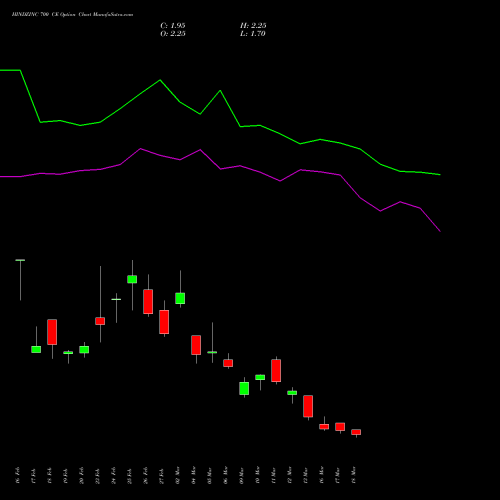Click the red candlestick above 18 Feb

[52, 332]
